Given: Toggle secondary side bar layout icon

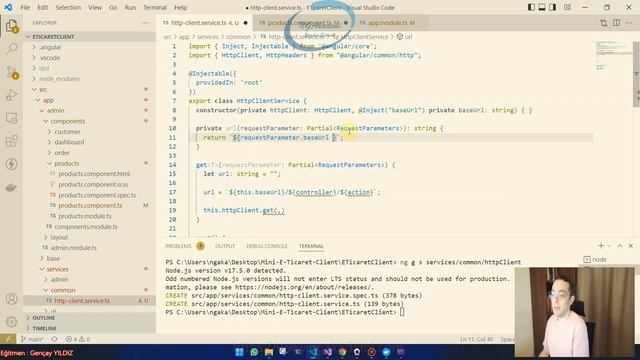Looking at the screenshot, I should [552, 7].
